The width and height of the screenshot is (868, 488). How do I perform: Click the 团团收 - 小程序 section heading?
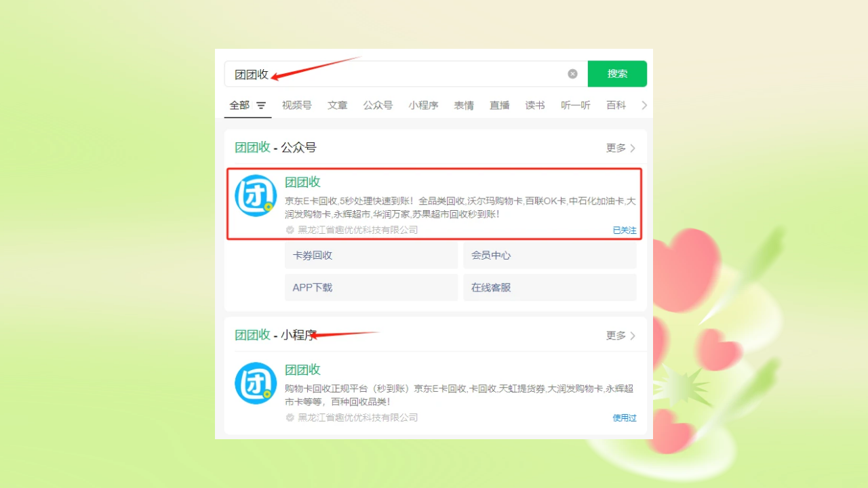(x=275, y=335)
